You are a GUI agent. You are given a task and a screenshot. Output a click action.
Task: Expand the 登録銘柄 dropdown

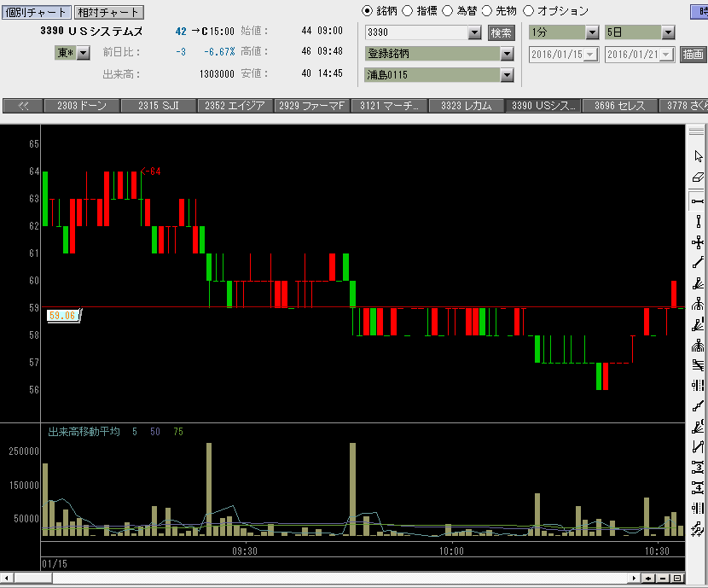coord(507,55)
